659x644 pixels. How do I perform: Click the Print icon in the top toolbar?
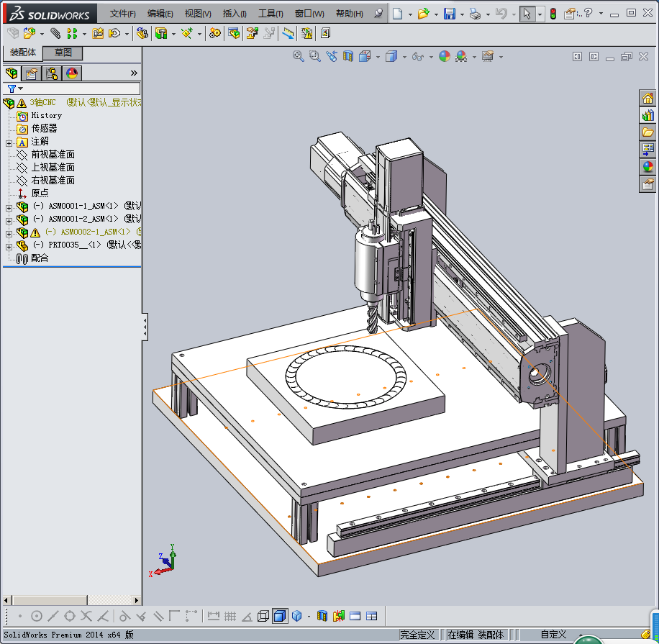pyautogui.click(x=474, y=14)
